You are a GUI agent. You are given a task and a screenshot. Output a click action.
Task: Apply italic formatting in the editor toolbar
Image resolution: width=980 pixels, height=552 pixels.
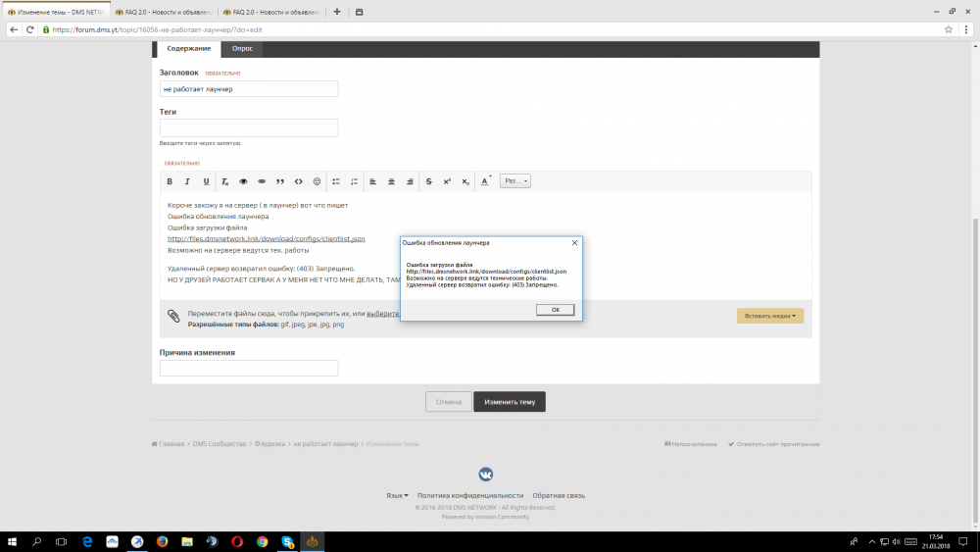[x=187, y=181]
